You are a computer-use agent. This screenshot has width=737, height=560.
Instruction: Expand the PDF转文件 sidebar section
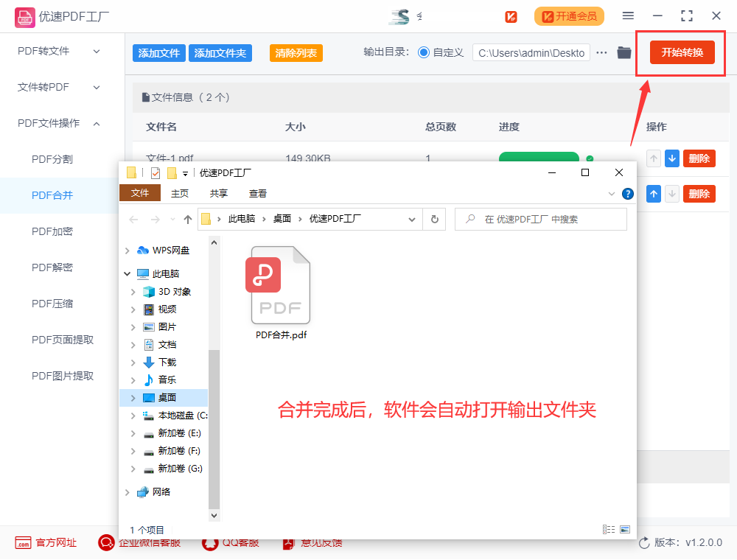click(x=97, y=51)
